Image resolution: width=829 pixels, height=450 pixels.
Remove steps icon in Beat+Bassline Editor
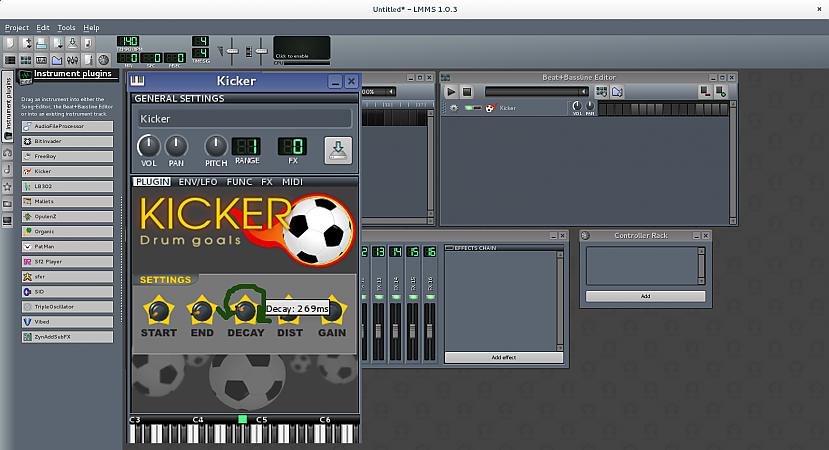[x=705, y=91]
